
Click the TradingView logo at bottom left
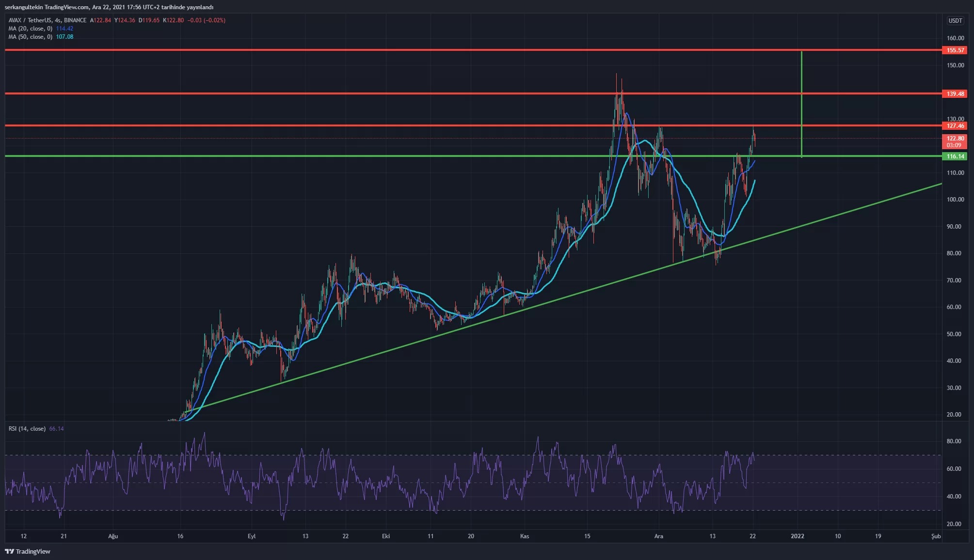(x=28, y=551)
